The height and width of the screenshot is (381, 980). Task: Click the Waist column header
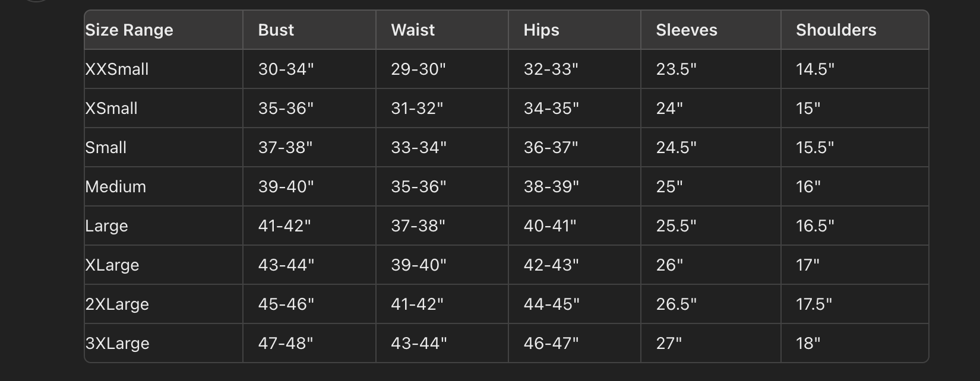point(413,30)
